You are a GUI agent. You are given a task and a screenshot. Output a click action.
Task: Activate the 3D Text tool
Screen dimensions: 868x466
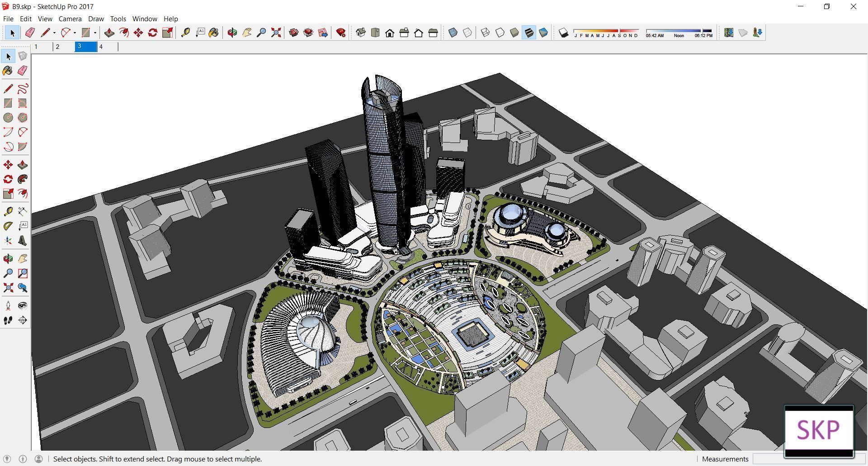pyautogui.click(x=23, y=240)
